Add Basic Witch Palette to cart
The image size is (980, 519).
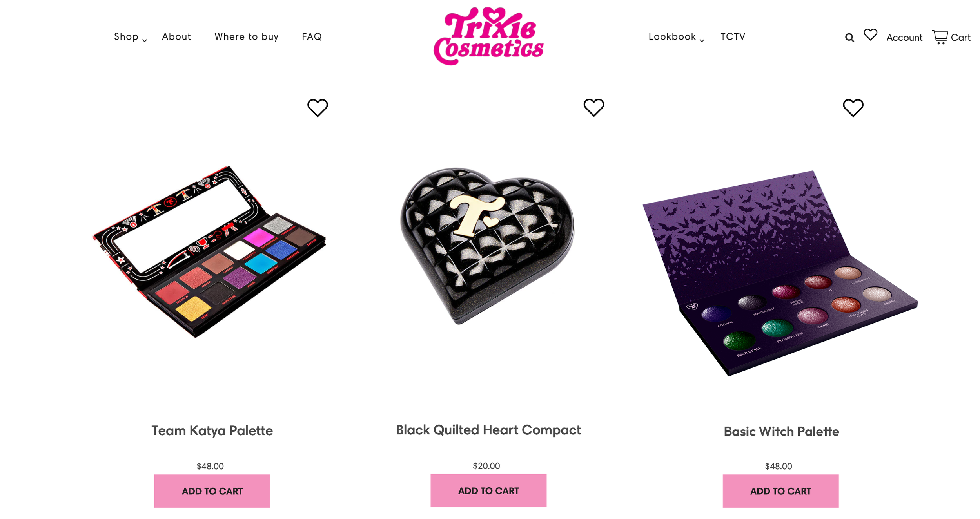click(780, 491)
